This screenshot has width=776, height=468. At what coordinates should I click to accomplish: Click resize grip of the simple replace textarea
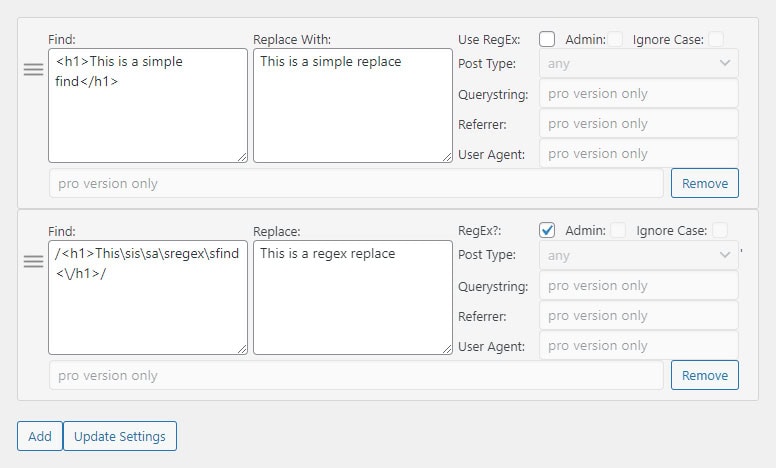coord(447,157)
